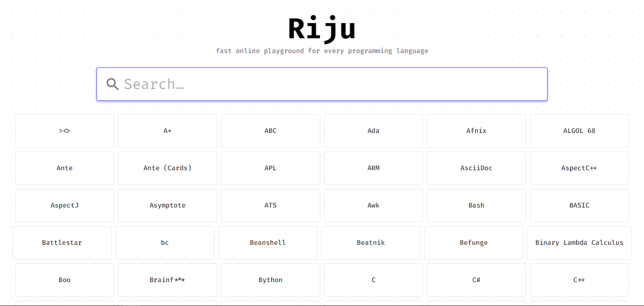
Task: Open the Asymptote playground
Action: (167, 205)
